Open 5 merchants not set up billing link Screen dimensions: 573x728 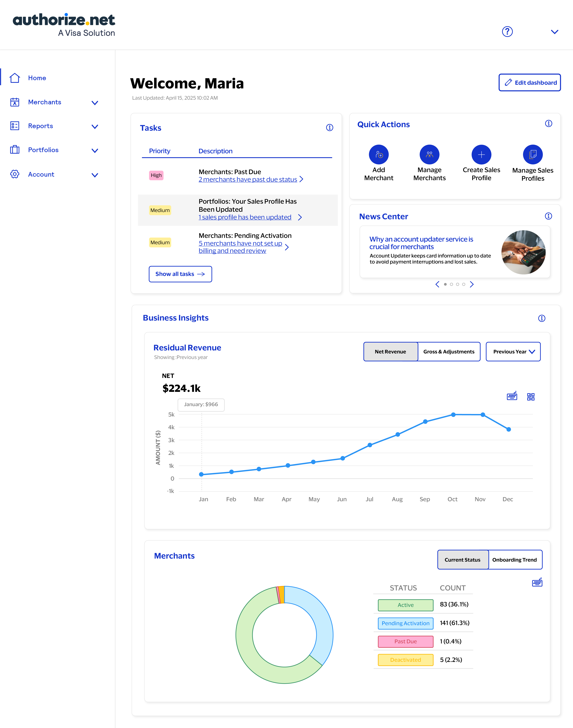[x=240, y=247]
